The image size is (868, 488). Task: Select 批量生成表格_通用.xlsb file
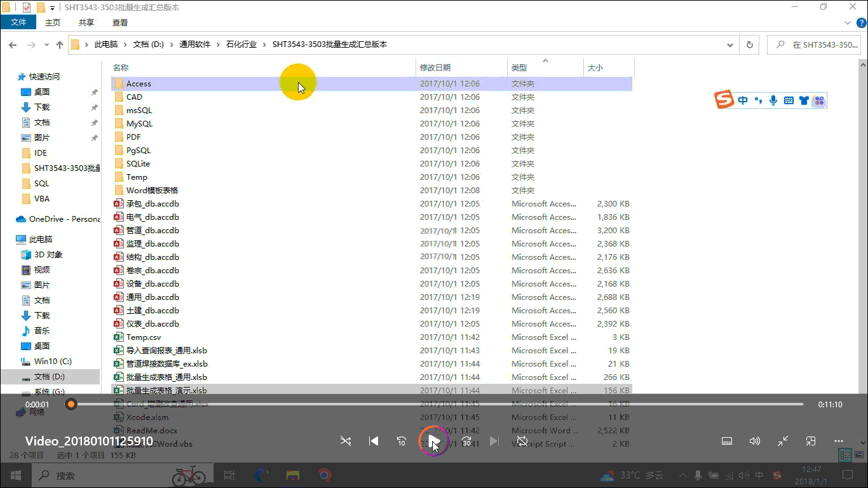tap(372, 377)
